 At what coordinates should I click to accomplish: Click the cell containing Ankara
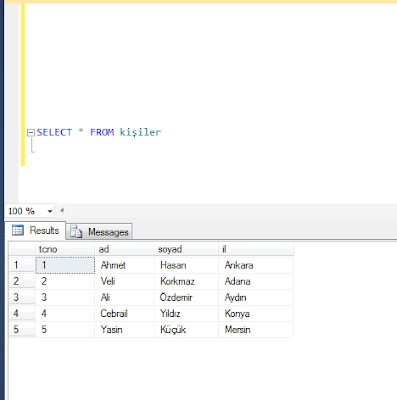click(x=256, y=265)
